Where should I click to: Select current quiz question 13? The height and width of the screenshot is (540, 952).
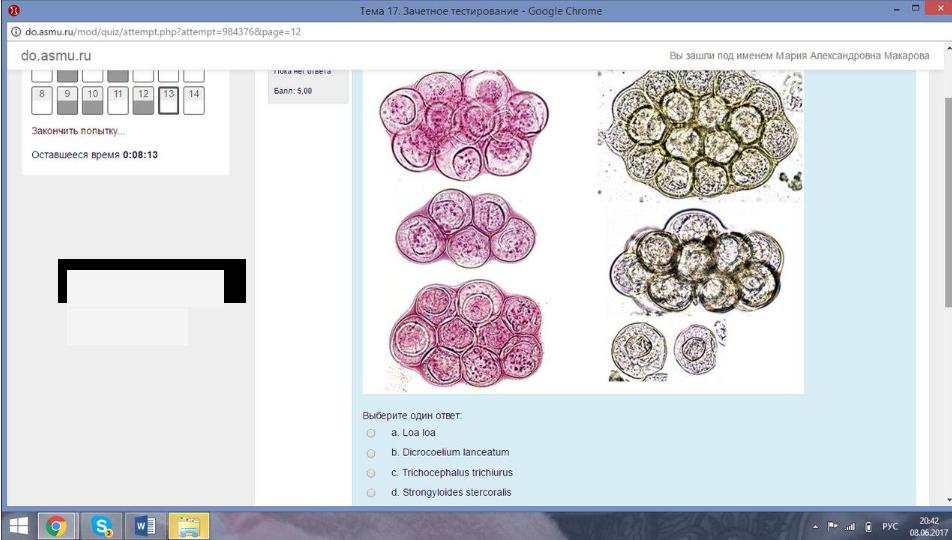coord(168,100)
